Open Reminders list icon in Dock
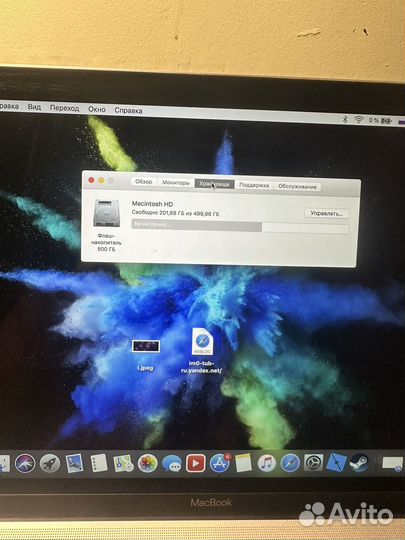The image size is (405, 540). tap(99, 463)
